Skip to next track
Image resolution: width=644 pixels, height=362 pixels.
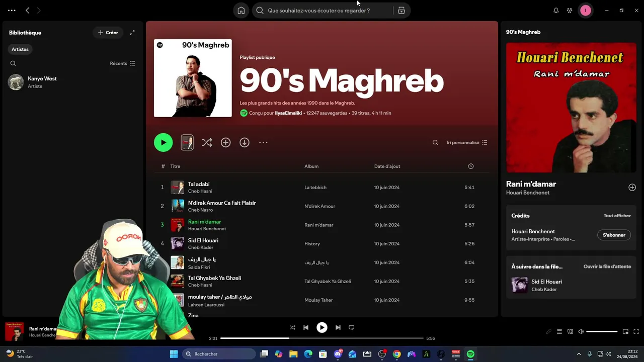(x=338, y=327)
